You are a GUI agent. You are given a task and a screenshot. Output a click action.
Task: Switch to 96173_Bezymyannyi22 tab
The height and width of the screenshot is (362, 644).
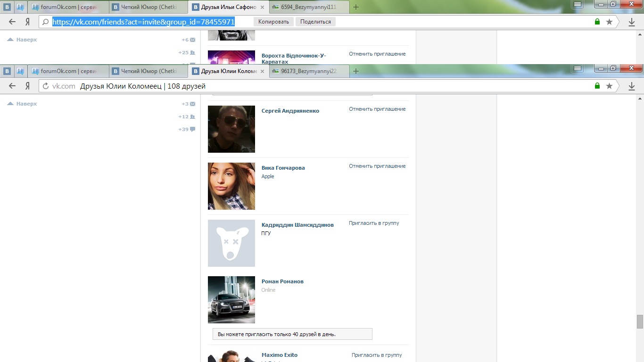pyautogui.click(x=309, y=71)
